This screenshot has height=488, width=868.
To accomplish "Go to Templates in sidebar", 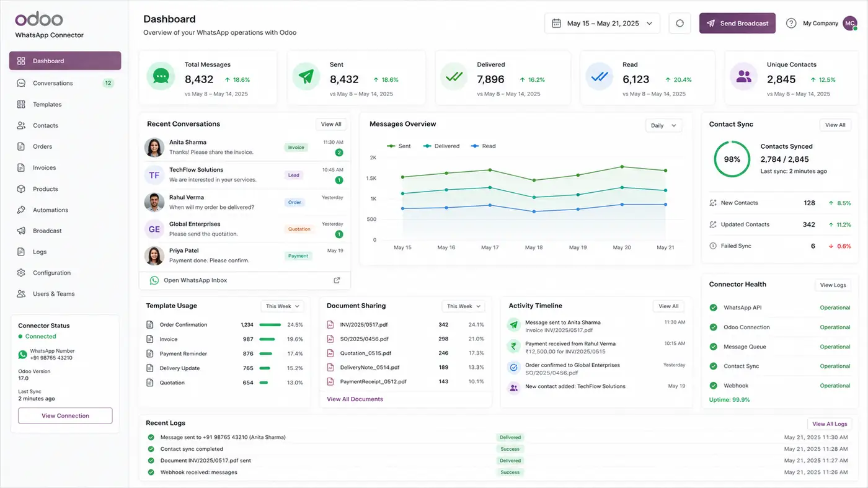I will tap(65, 104).
